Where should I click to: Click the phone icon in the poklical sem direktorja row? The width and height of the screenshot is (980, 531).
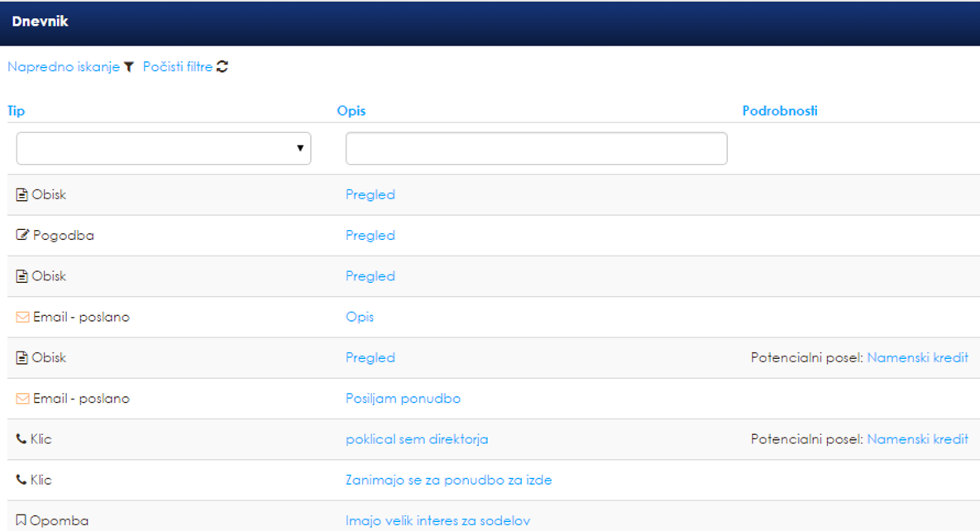[x=22, y=439]
